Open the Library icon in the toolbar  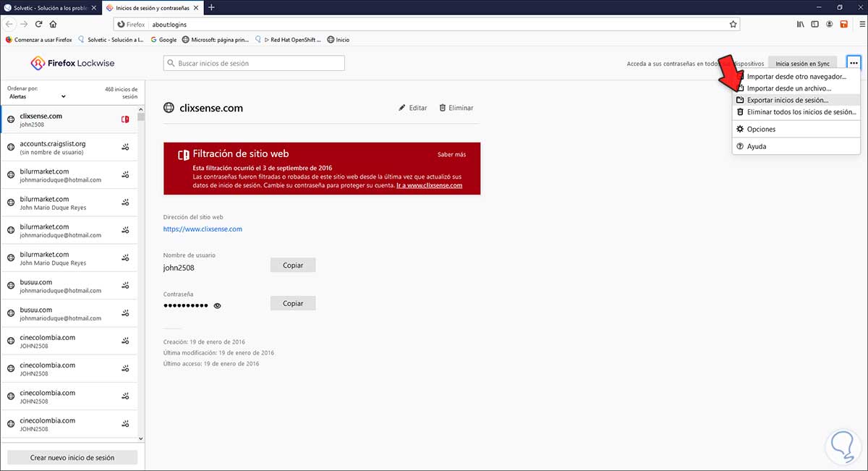click(x=801, y=24)
